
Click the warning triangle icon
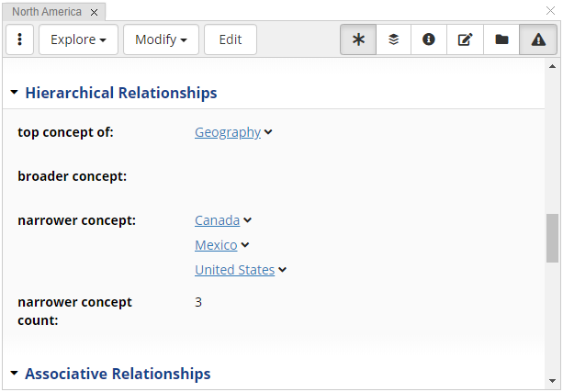pos(537,40)
